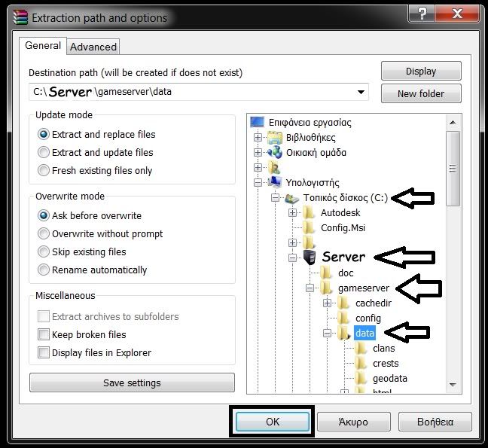Collapse the gameserver folder node
The image size is (488, 448).
coord(310,288)
